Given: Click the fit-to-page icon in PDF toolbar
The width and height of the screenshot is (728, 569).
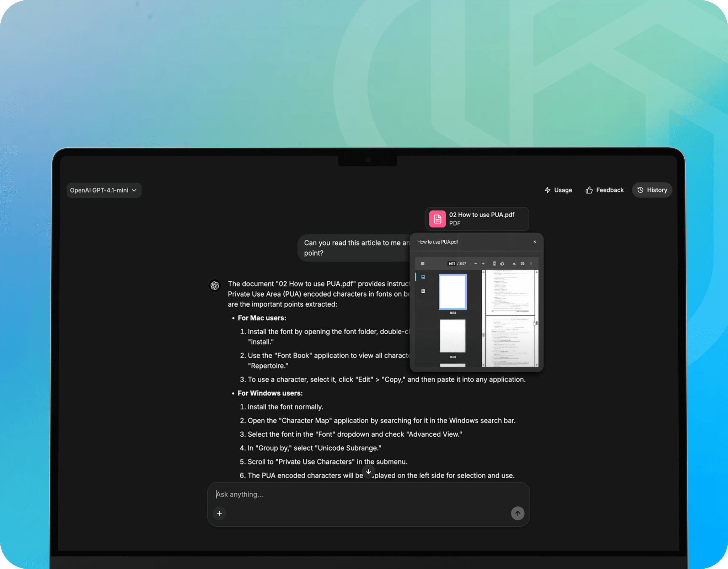Looking at the screenshot, I should pyautogui.click(x=494, y=264).
